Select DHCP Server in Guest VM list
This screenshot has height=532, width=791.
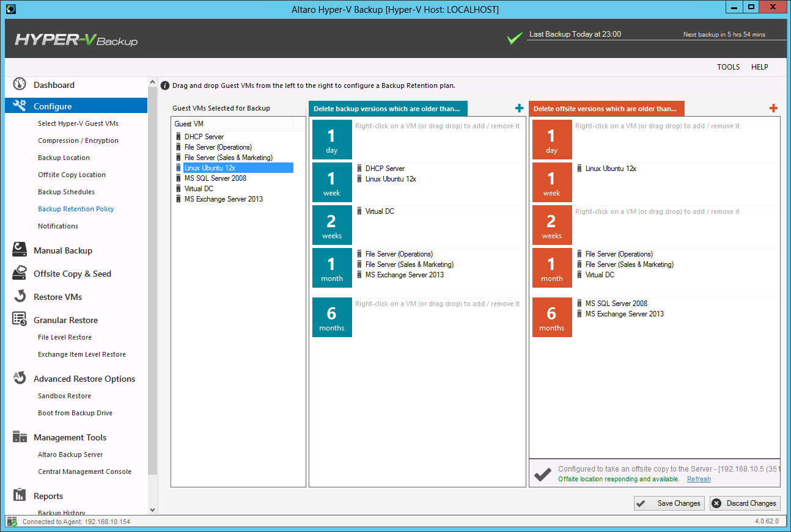coord(204,137)
